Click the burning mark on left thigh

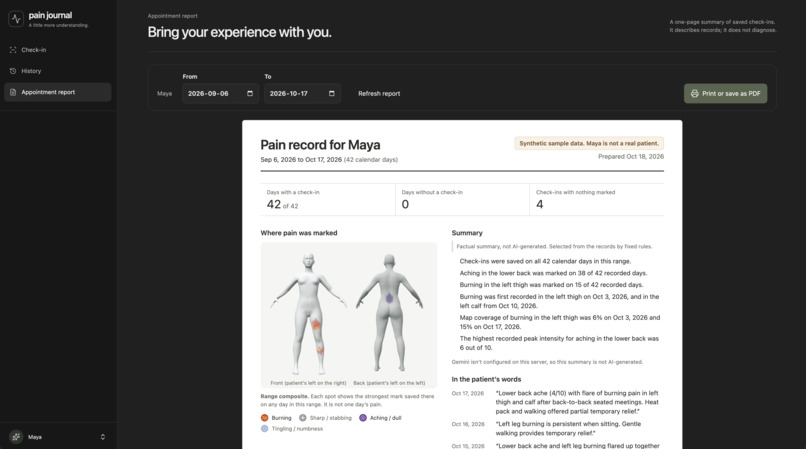pyautogui.click(x=316, y=324)
